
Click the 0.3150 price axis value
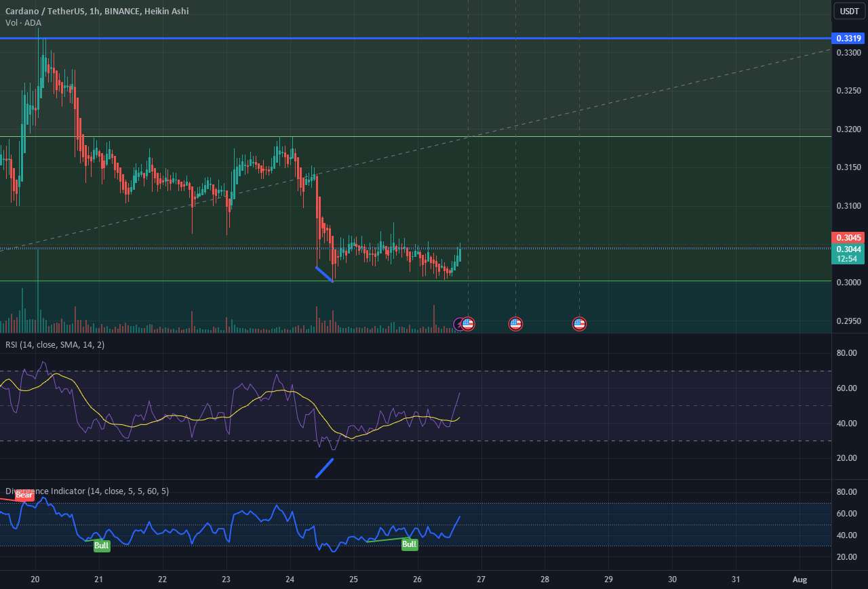click(x=848, y=167)
